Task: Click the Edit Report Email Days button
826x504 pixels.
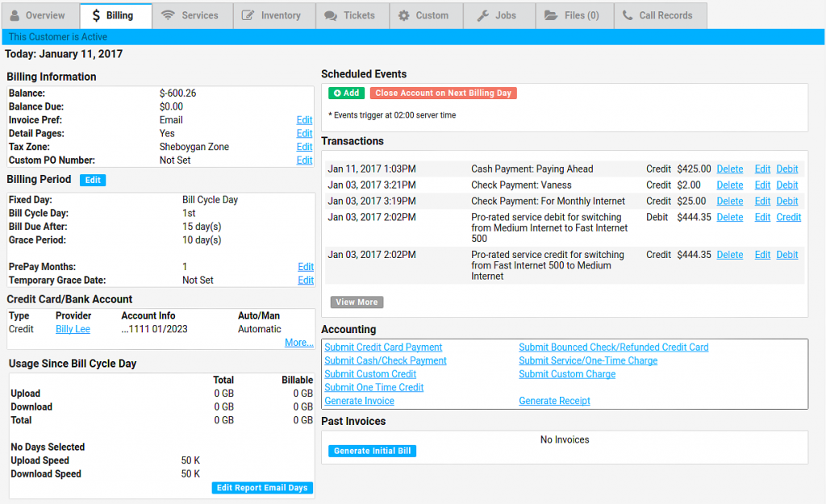Action: (261, 488)
